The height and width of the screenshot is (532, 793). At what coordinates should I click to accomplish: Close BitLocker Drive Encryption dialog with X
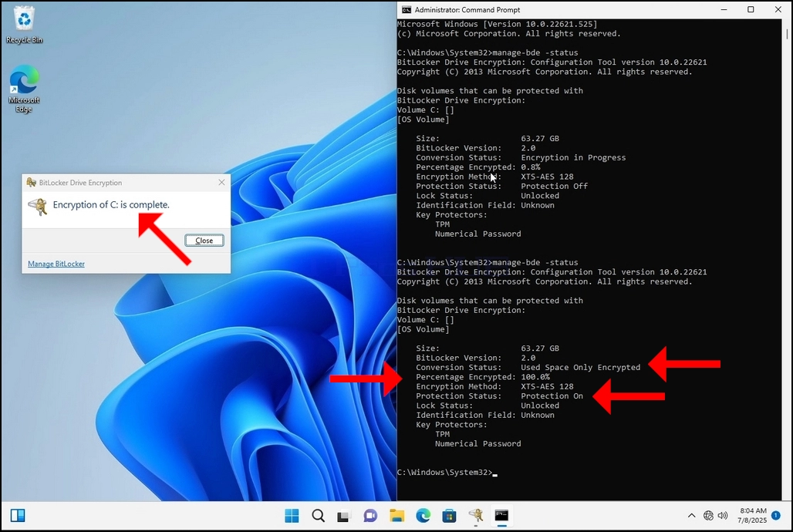(221, 183)
